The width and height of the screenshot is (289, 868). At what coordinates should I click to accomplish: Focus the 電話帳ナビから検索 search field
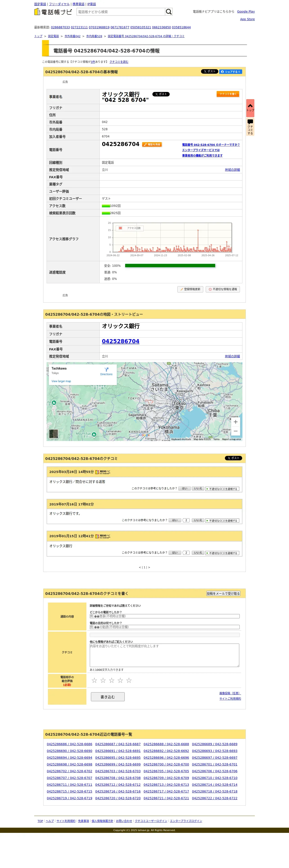121,12
